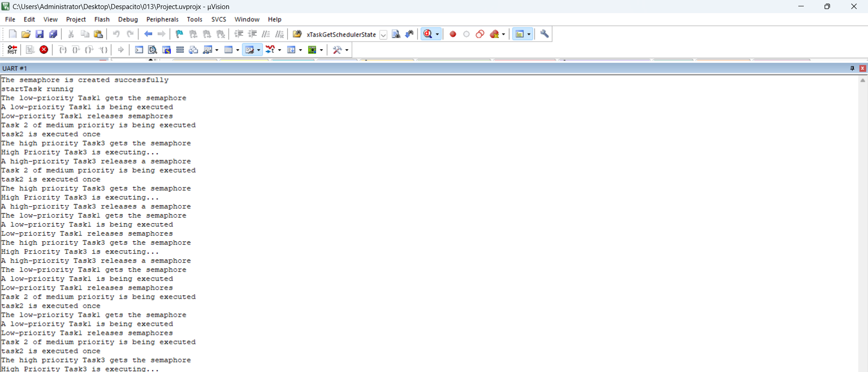The image size is (868, 372).
Task: Open Serial Windows dropdown arrow
Action: [259, 50]
